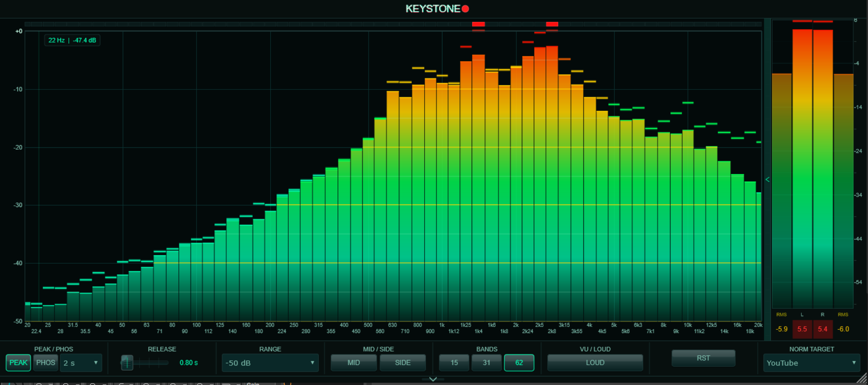Open the 2 s peak hold time dropdown
Image resolution: width=868 pixels, height=385 pixels.
81,363
